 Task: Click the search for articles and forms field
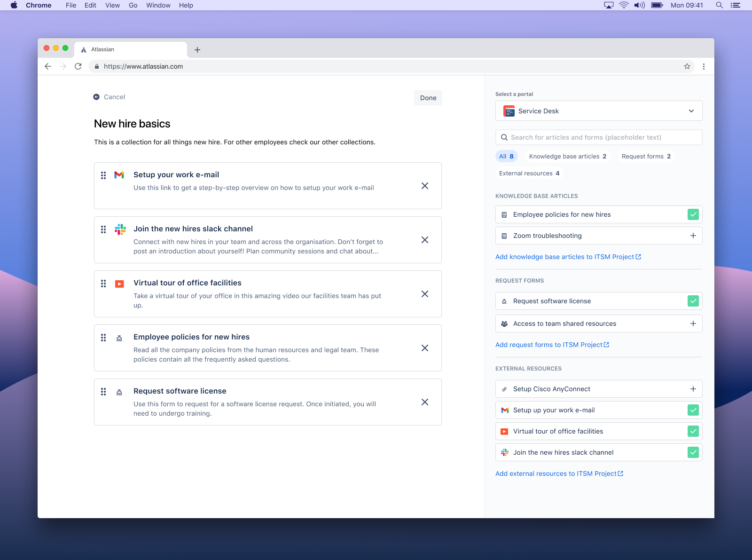tap(599, 137)
